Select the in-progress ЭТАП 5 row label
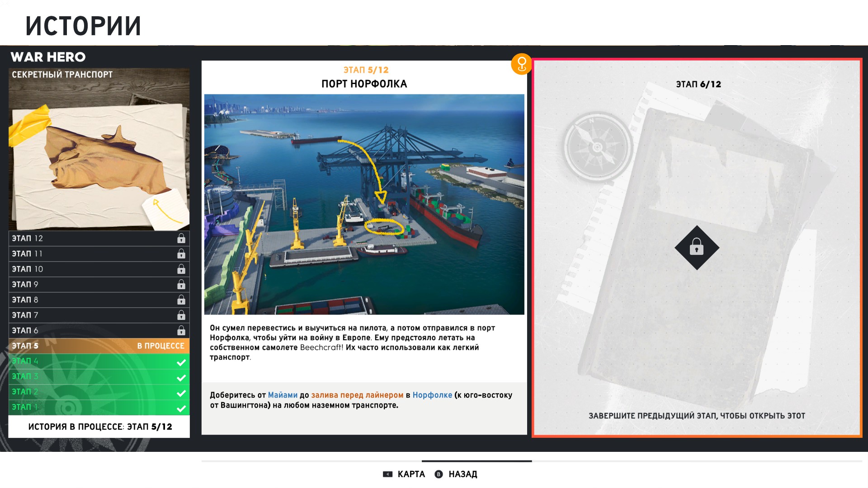 pos(25,346)
